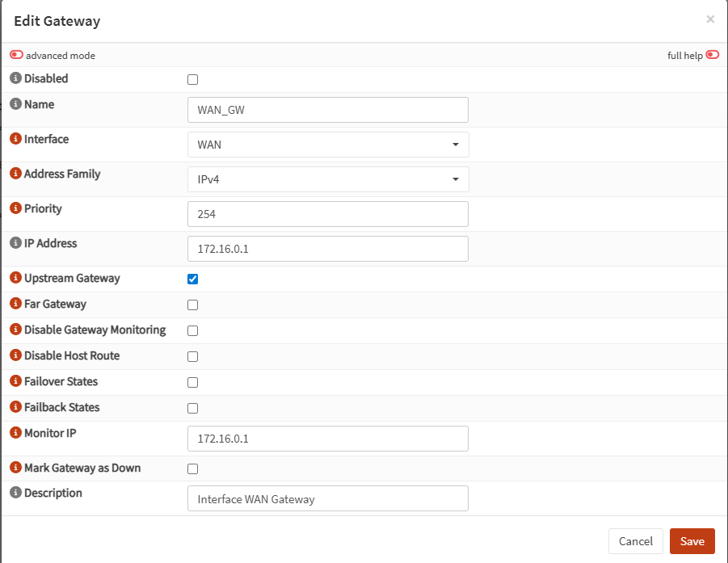Uncheck the Upstream Gateway checkbox
Image resolution: width=728 pixels, height=563 pixels.
[192, 278]
